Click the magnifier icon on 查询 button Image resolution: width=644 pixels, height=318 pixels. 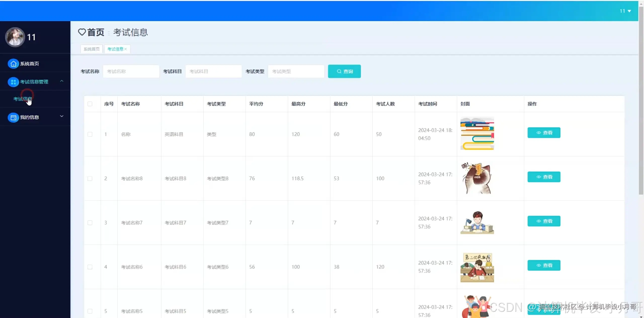[x=339, y=71]
